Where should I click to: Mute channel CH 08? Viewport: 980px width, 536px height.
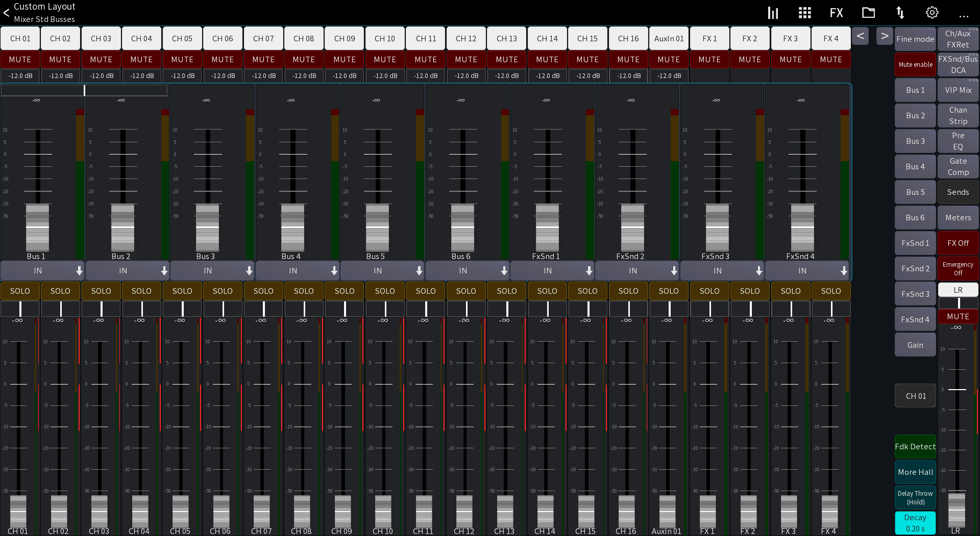[304, 60]
